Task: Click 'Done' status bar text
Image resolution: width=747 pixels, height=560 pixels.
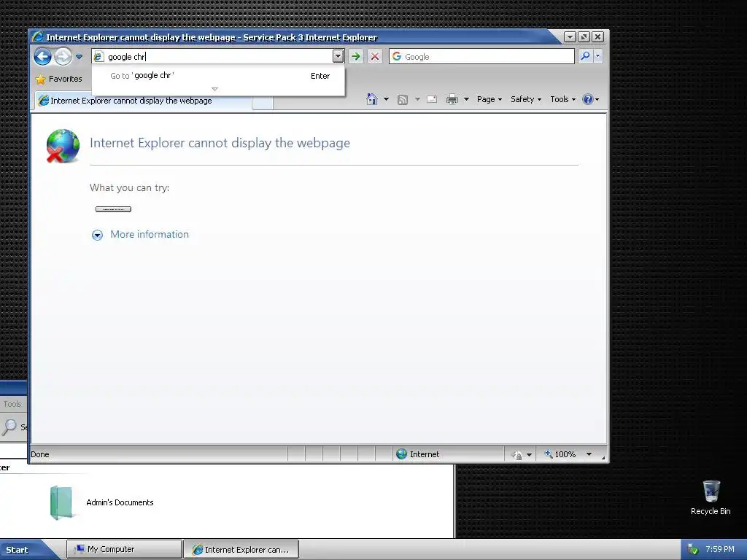Action: click(40, 454)
